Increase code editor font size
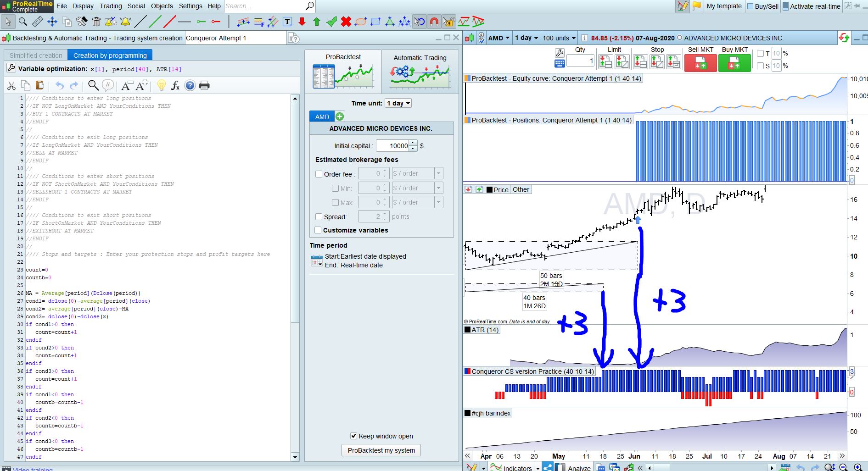868x471 pixels. (142, 85)
